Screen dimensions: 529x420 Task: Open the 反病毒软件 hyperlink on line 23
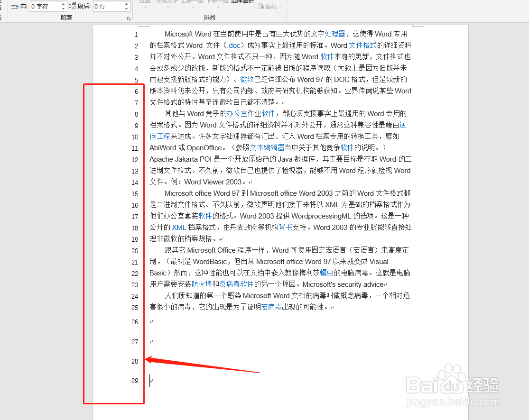236,284
